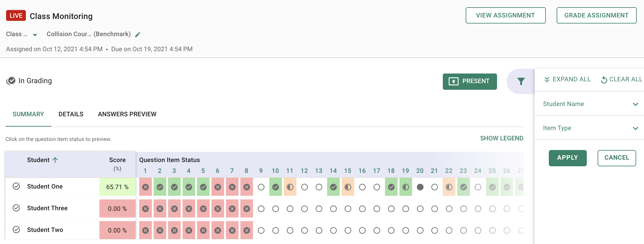The width and height of the screenshot is (644, 244).
Task: Expand the Student Name filter
Action: 589,104
